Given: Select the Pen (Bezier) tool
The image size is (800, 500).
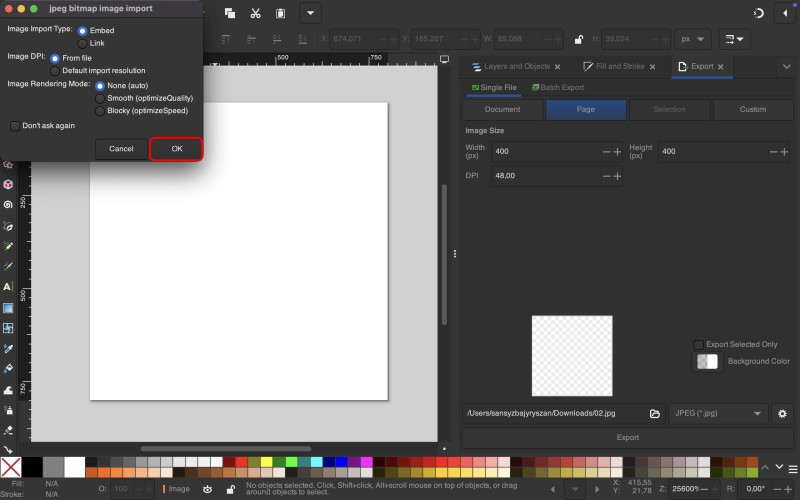Looking at the screenshot, I should pyautogui.click(x=8, y=226).
